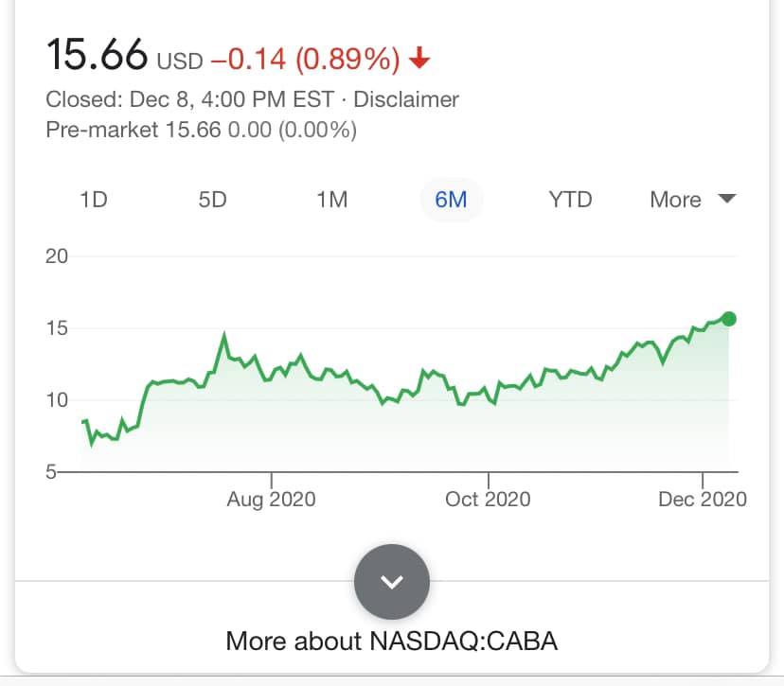
Task: Click the Aug 2020 axis label
Action: click(x=271, y=499)
